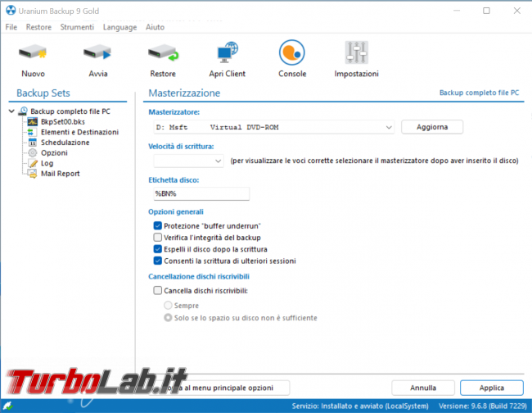The image size is (532, 413).
Task: Click the Uranium Backup app logo in title bar
Action: (x=11, y=11)
